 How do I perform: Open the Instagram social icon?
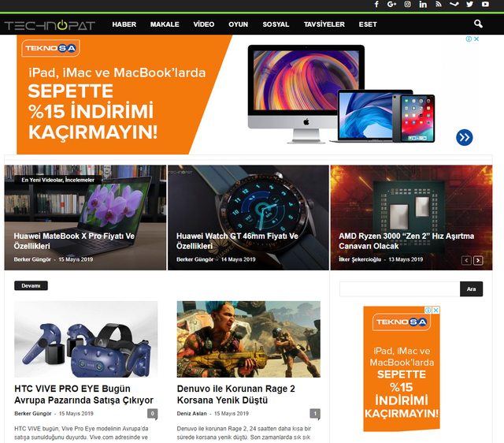(x=407, y=4)
